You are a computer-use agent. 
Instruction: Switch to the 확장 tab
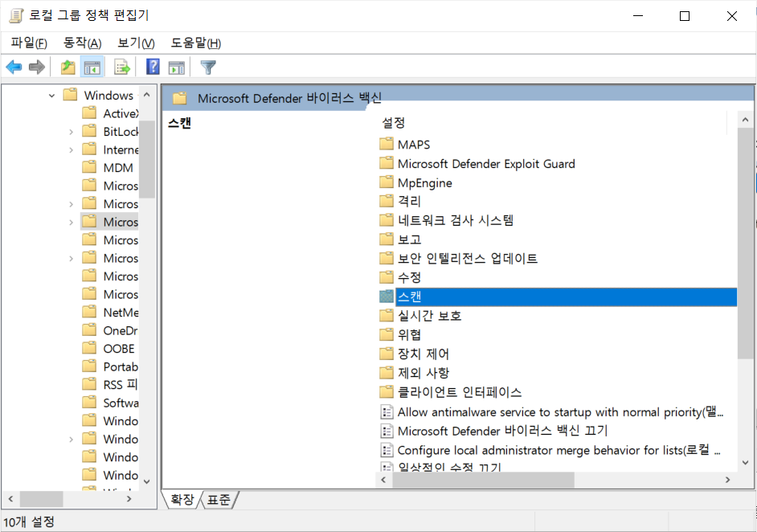[x=182, y=499]
